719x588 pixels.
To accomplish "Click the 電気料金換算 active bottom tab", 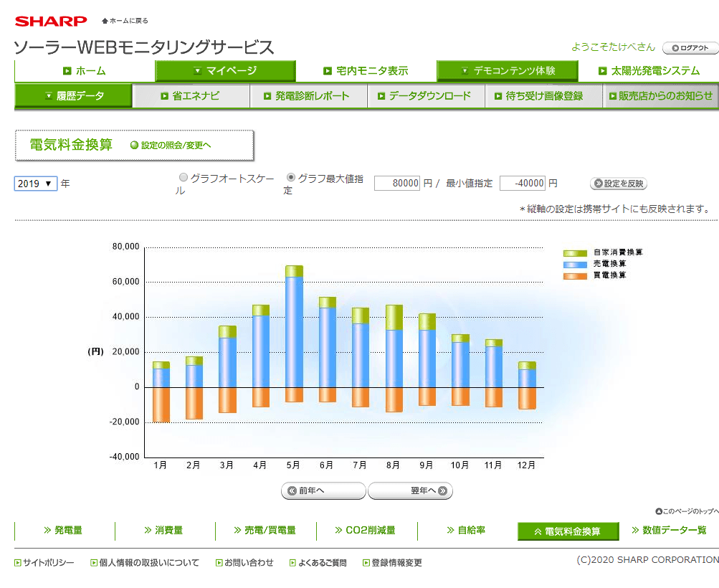I will tap(568, 531).
